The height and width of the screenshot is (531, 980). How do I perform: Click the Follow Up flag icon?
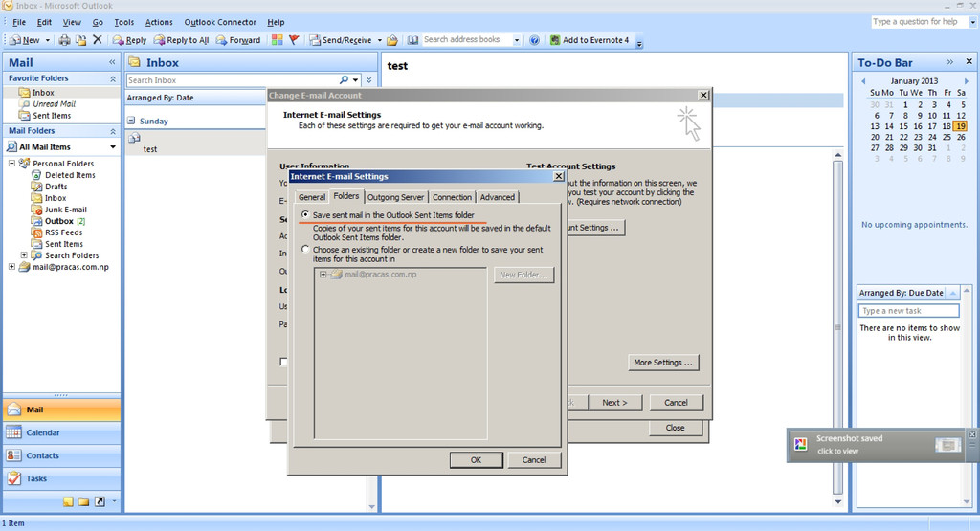(294, 40)
